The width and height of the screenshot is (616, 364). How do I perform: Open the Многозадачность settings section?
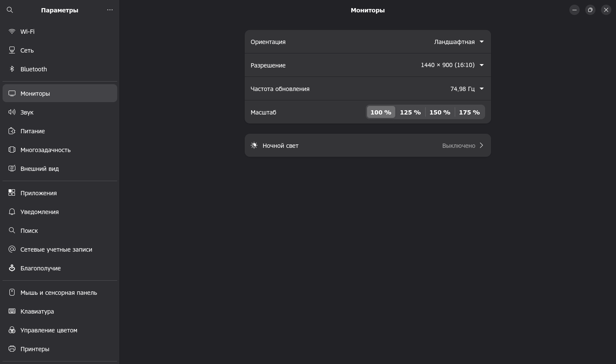[45, 150]
